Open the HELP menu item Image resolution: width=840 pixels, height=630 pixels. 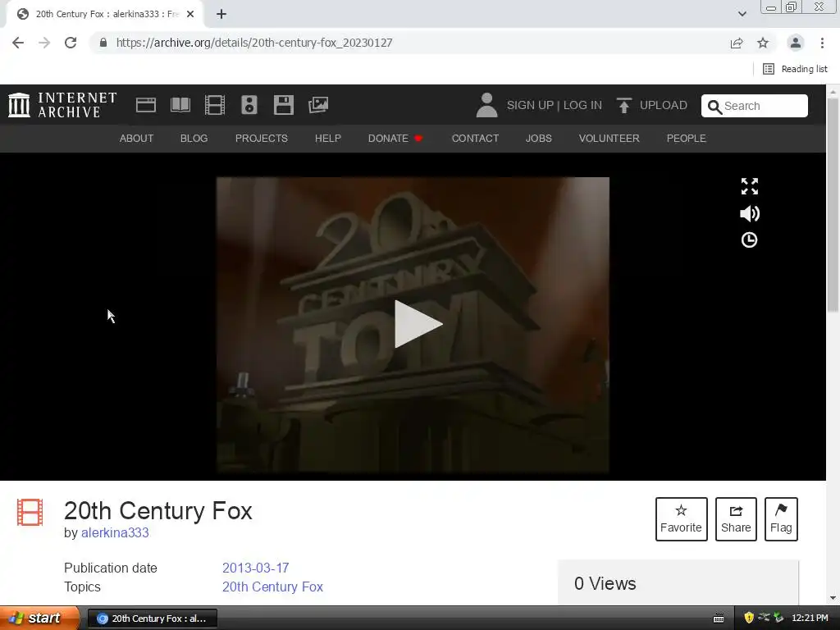pyautogui.click(x=328, y=138)
